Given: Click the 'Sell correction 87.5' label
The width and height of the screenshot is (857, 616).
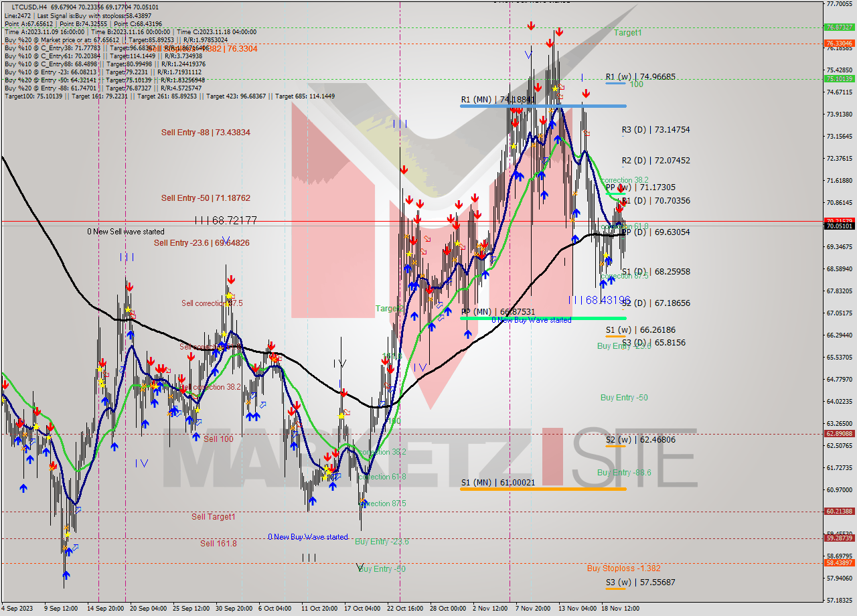Looking at the screenshot, I should coord(212,303).
